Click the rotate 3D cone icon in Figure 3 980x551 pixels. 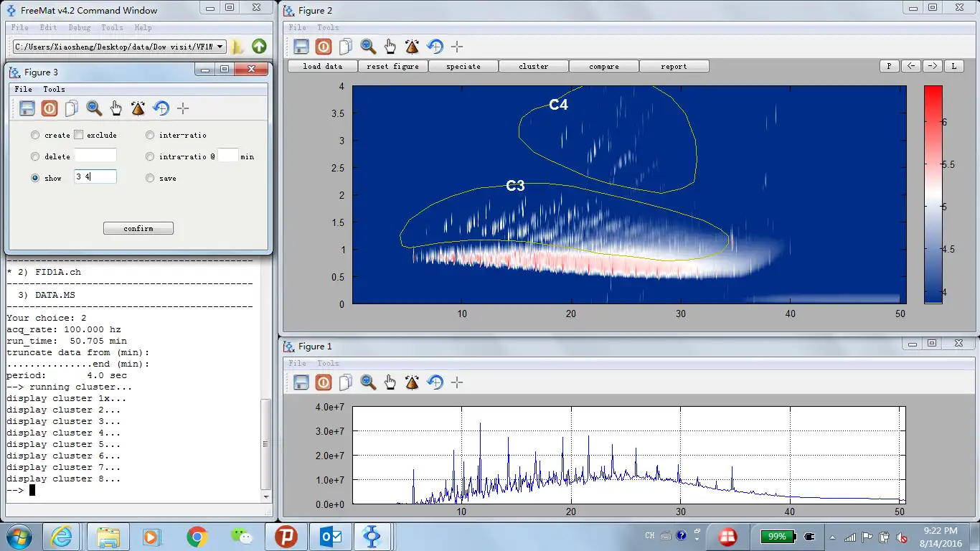(138, 108)
